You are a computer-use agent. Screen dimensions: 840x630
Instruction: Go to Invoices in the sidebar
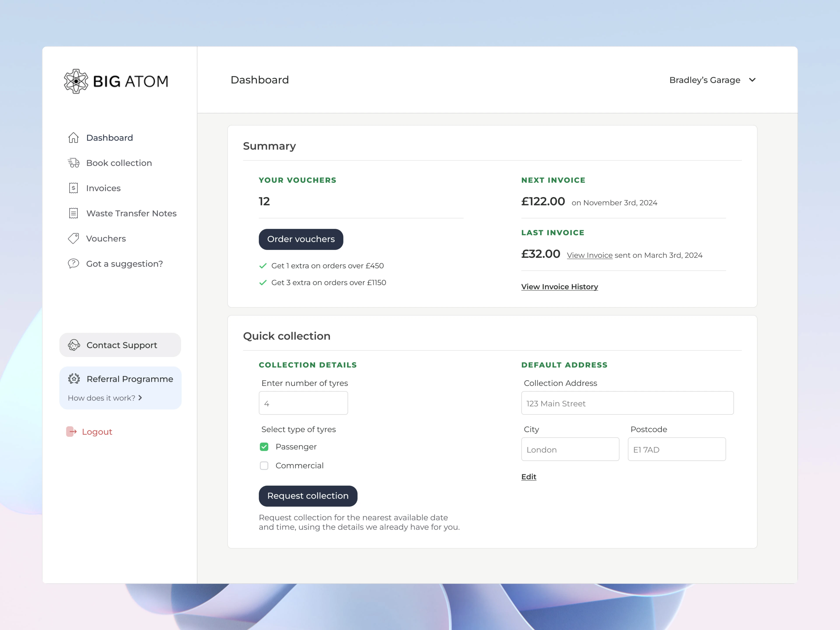click(x=103, y=188)
